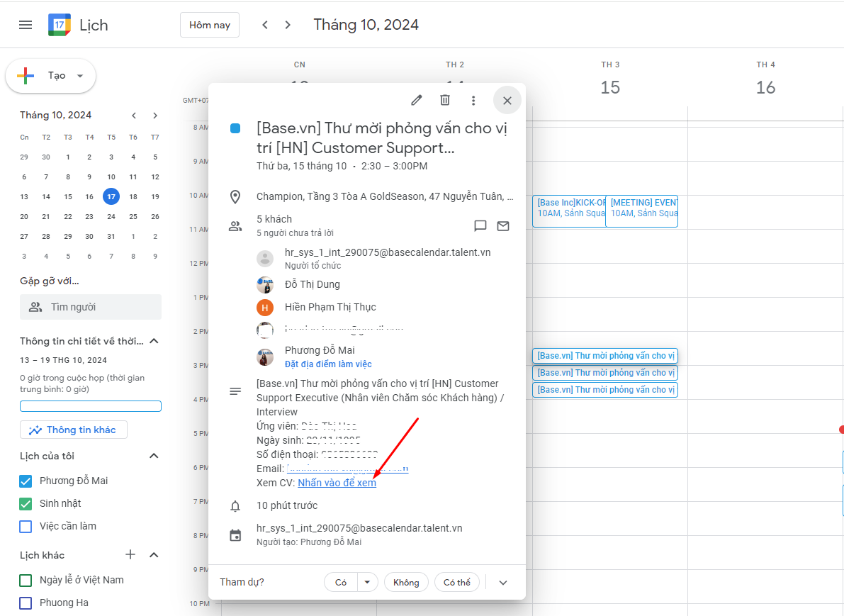The width and height of the screenshot is (844, 616).
Task: Collapse the Lịch khác section
Action: [154, 554]
